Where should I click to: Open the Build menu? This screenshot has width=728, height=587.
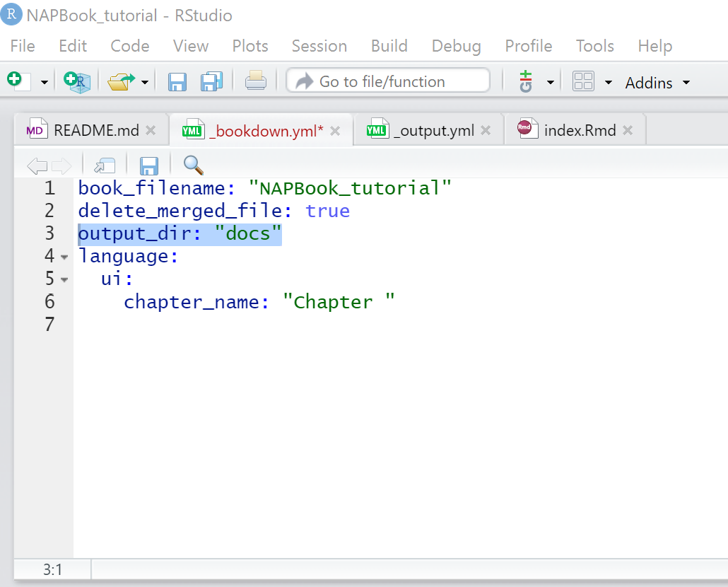click(389, 46)
